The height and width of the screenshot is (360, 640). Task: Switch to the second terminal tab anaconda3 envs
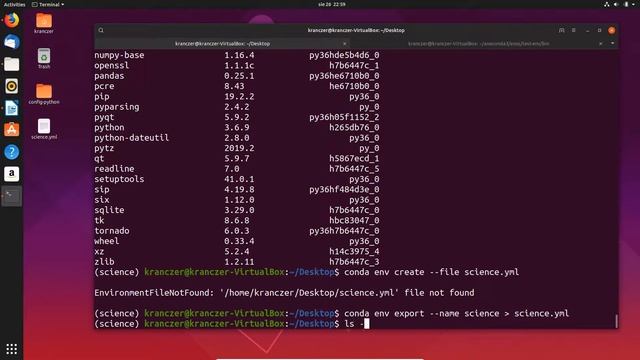(478, 44)
